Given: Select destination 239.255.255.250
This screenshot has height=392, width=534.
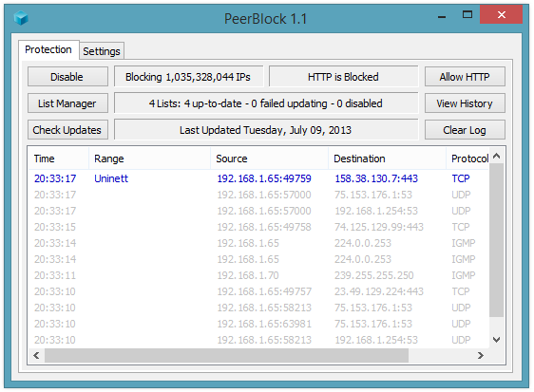Looking at the screenshot, I should point(374,275).
